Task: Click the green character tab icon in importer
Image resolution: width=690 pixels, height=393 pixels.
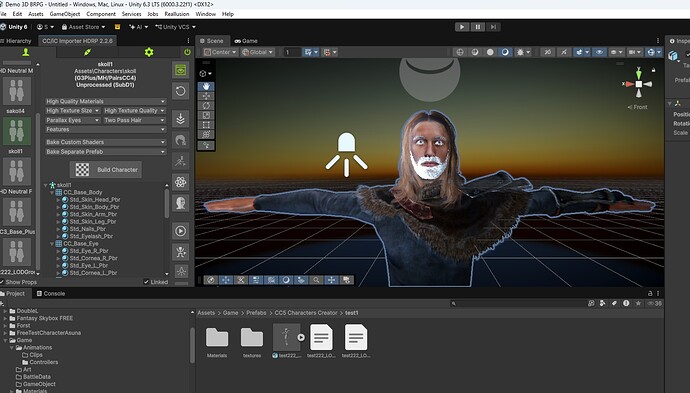Action: 26,52
